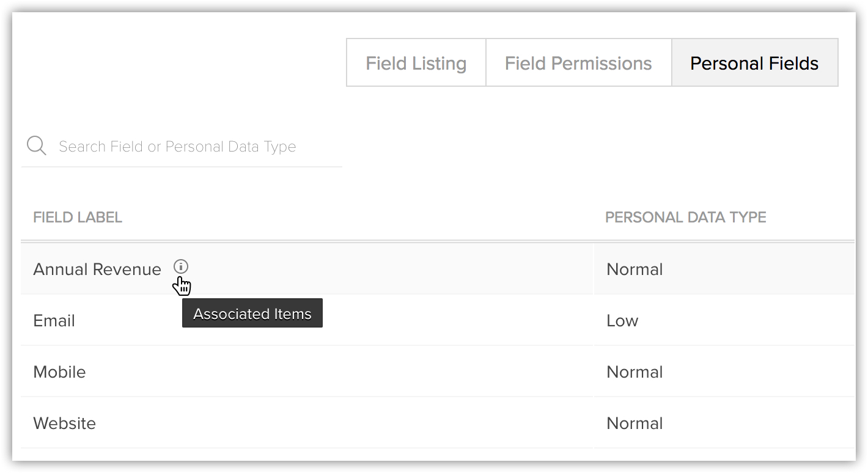
Task: Switch to the Field Listing tab
Action: point(416,63)
